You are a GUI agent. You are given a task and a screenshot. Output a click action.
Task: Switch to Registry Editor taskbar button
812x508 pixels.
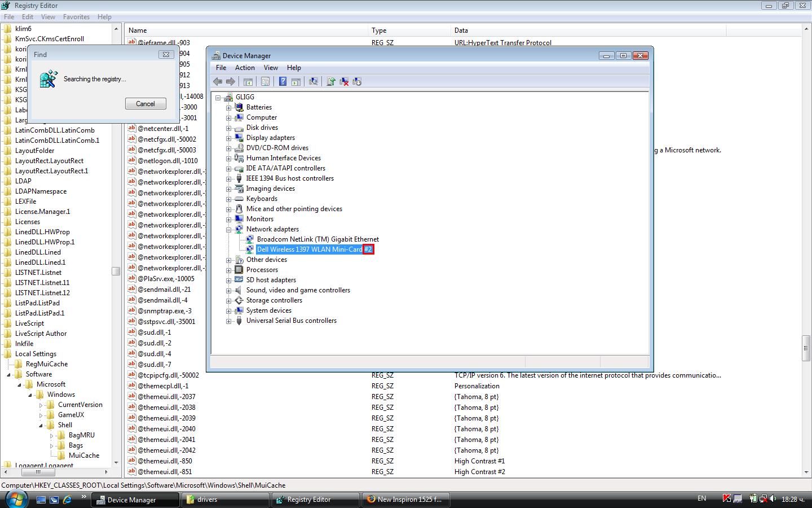[316, 500]
